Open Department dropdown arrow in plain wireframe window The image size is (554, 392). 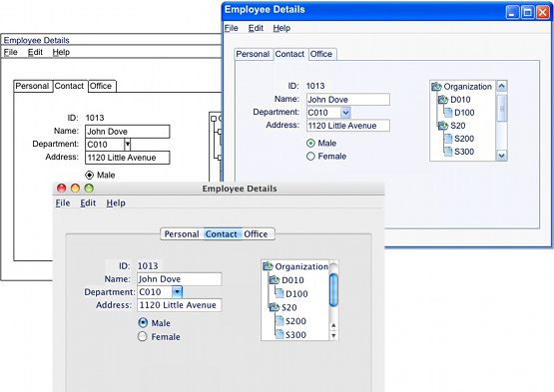[x=128, y=144]
